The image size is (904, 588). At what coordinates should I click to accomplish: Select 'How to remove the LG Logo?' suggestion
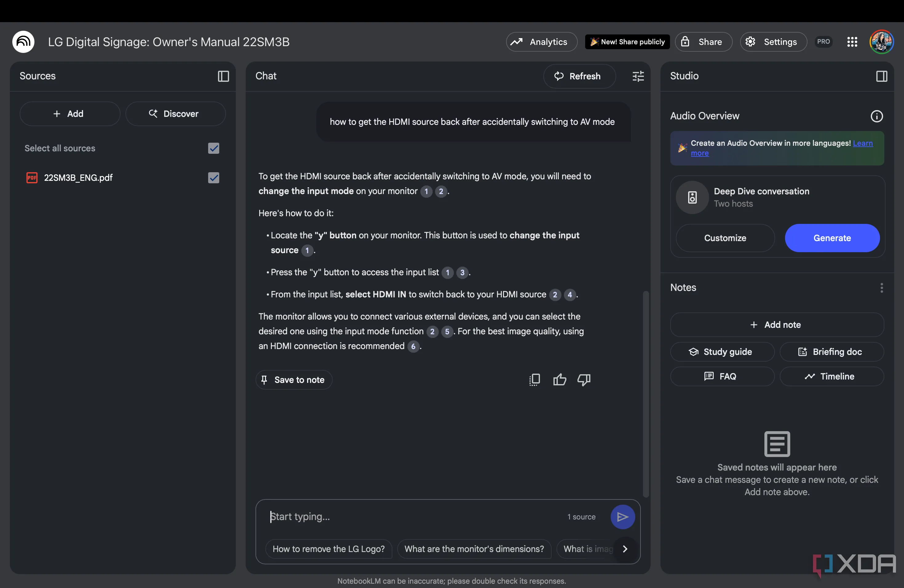pos(329,549)
